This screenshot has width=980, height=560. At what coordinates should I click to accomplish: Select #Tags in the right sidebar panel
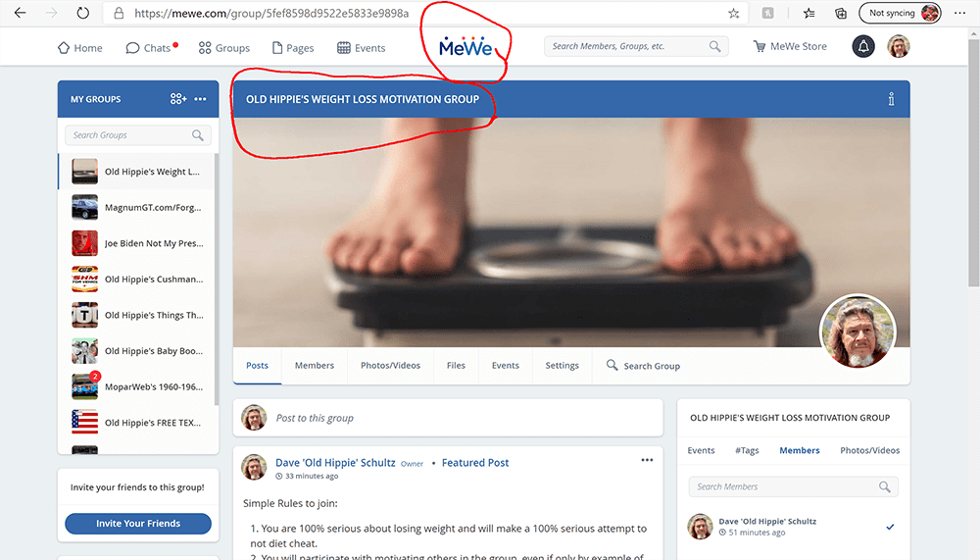point(747,450)
